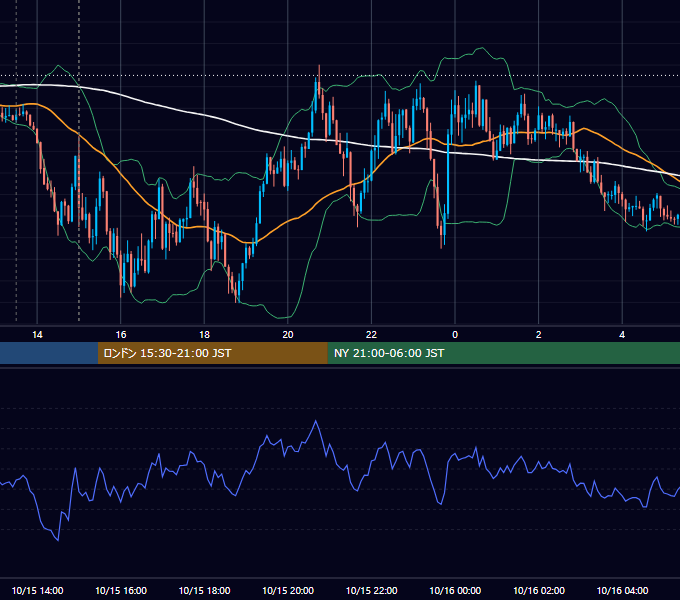680x600 pixels.
Task: Click the hour label 18 on price chart axis
Action: point(204,335)
